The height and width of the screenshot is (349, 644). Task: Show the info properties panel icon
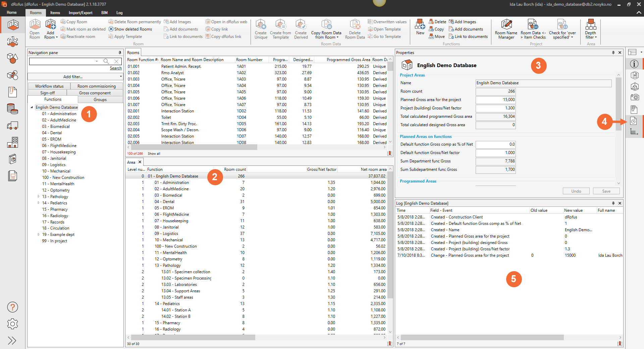point(634,64)
